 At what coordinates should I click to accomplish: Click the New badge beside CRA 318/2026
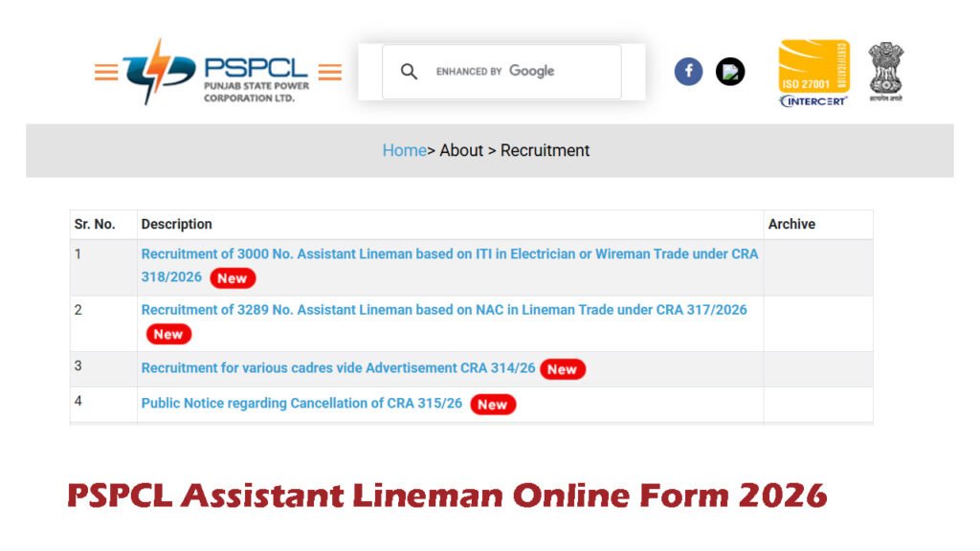point(233,278)
